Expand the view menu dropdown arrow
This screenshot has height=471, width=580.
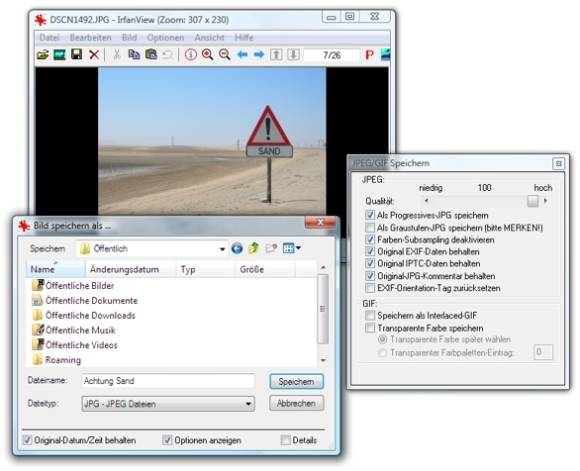point(299,248)
